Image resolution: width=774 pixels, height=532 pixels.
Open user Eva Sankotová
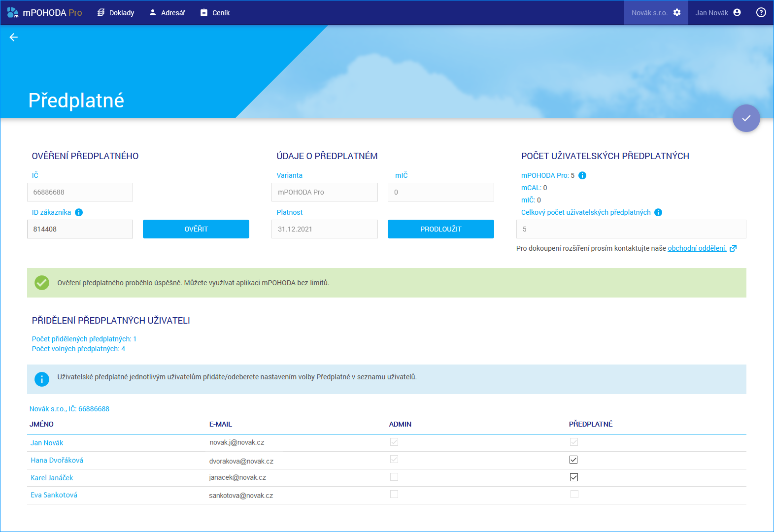click(x=54, y=495)
